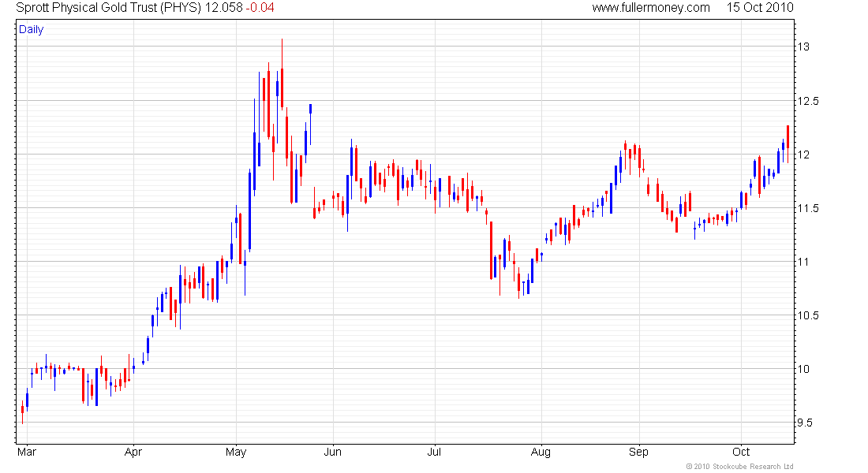Click the date 15 Oct 2010

tap(760, 8)
